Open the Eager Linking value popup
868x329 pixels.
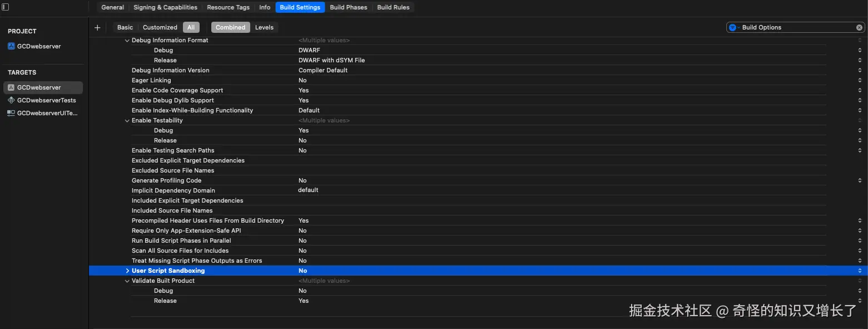tap(860, 80)
